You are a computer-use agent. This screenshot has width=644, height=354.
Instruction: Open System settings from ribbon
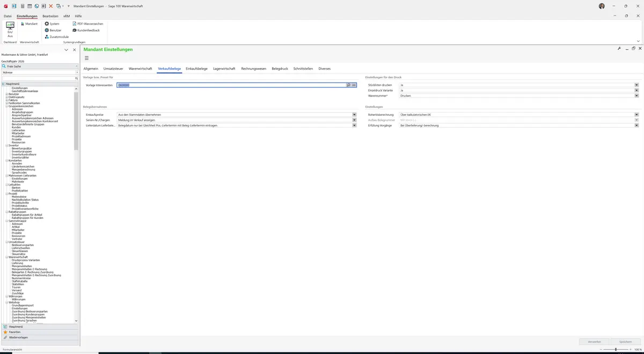[52, 24]
